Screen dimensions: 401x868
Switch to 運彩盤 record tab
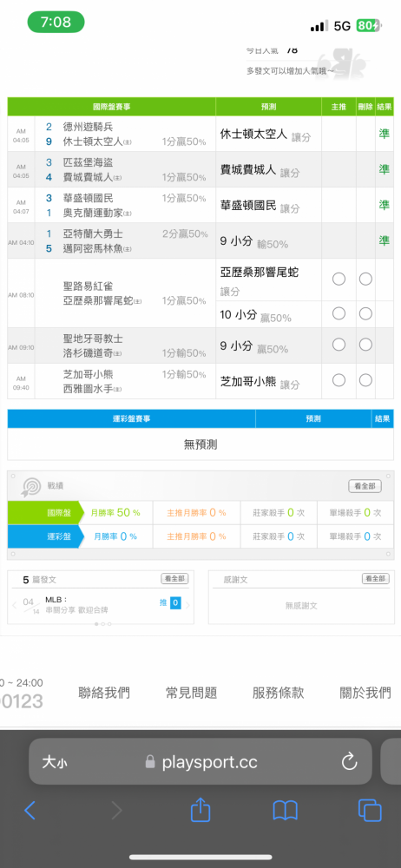(45, 536)
